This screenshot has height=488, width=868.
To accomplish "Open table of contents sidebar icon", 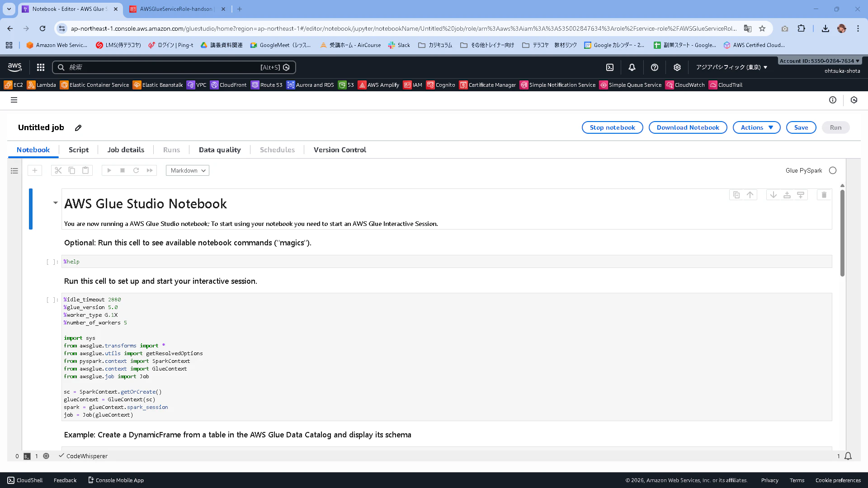I will [14, 171].
